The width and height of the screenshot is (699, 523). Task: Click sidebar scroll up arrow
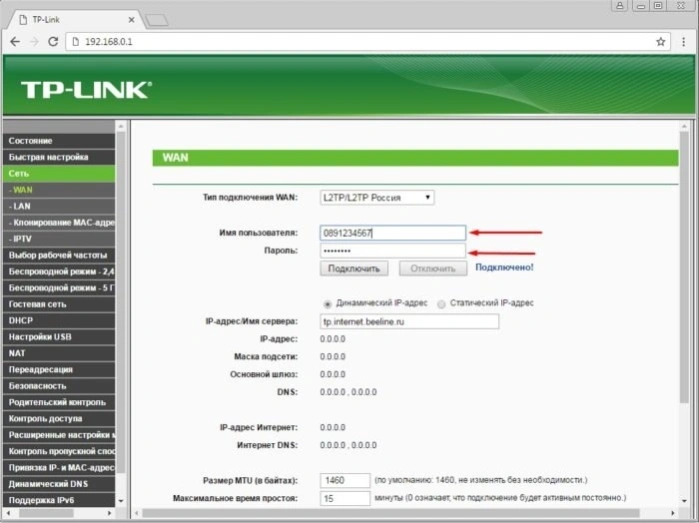pos(121,127)
